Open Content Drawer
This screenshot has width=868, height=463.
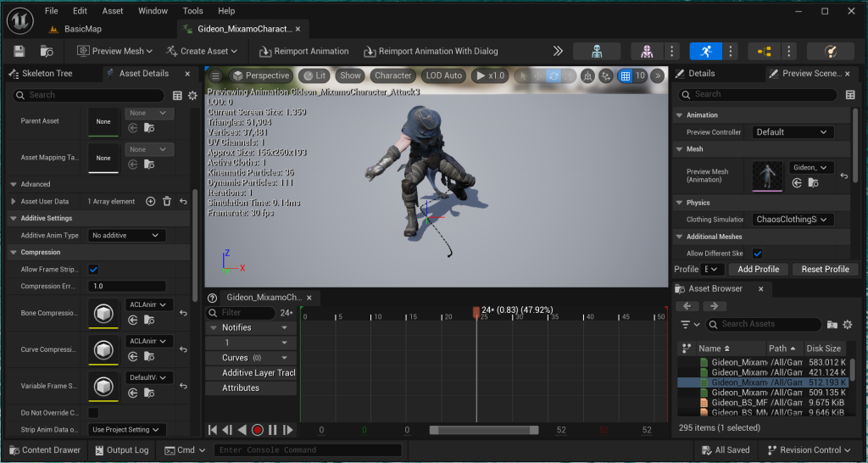click(45, 450)
